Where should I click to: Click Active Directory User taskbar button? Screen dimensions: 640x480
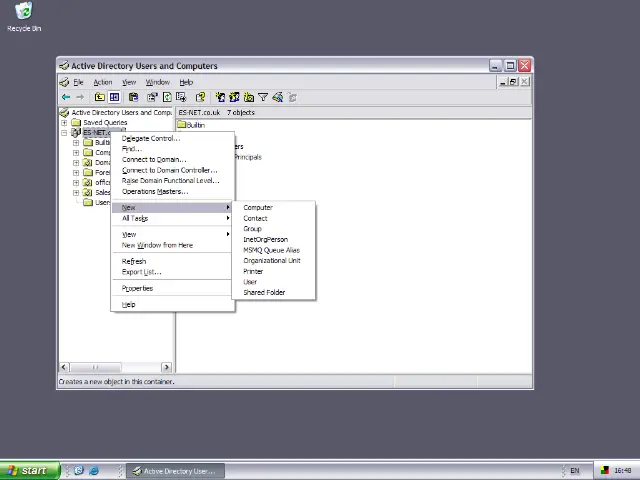pos(176,471)
